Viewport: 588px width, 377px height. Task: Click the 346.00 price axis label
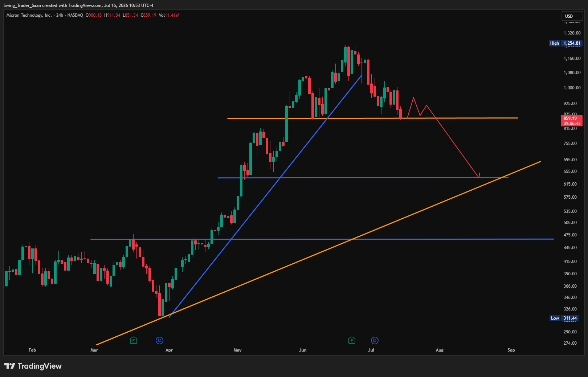point(570,297)
